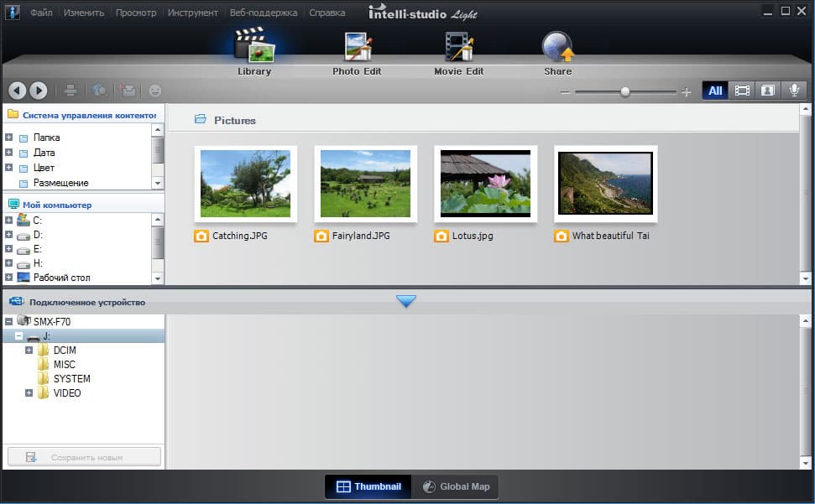Switch to Thumbnail view
Image resolution: width=815 pixels, height=504 pixels.
(x=368, y=487)
